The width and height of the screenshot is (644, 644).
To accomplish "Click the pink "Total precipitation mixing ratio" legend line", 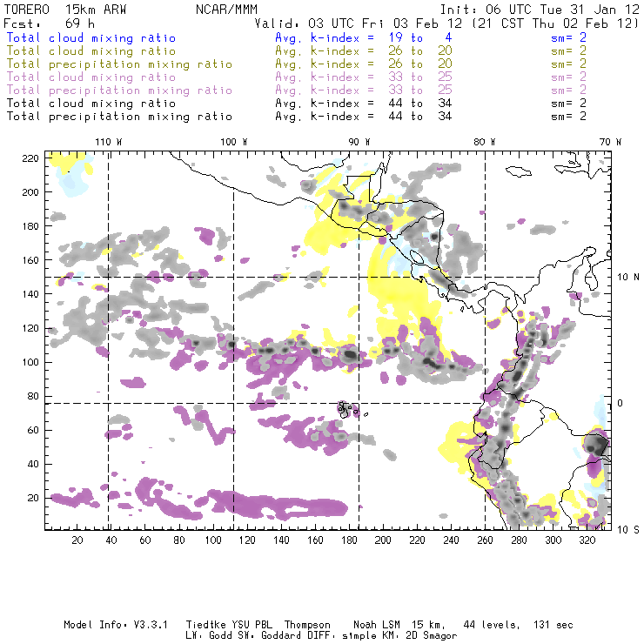I will 119,91.
